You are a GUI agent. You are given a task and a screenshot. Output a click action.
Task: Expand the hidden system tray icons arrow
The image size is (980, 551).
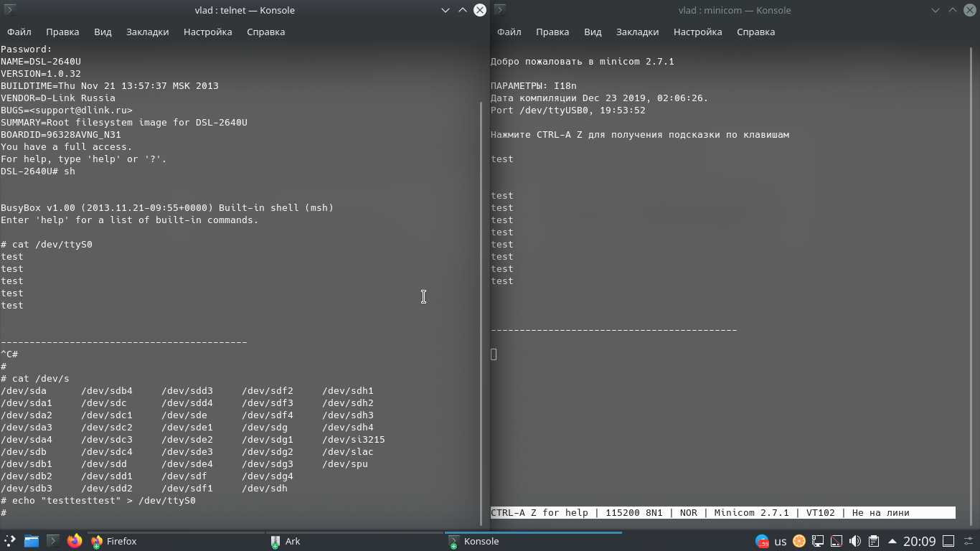coord(892,541)
